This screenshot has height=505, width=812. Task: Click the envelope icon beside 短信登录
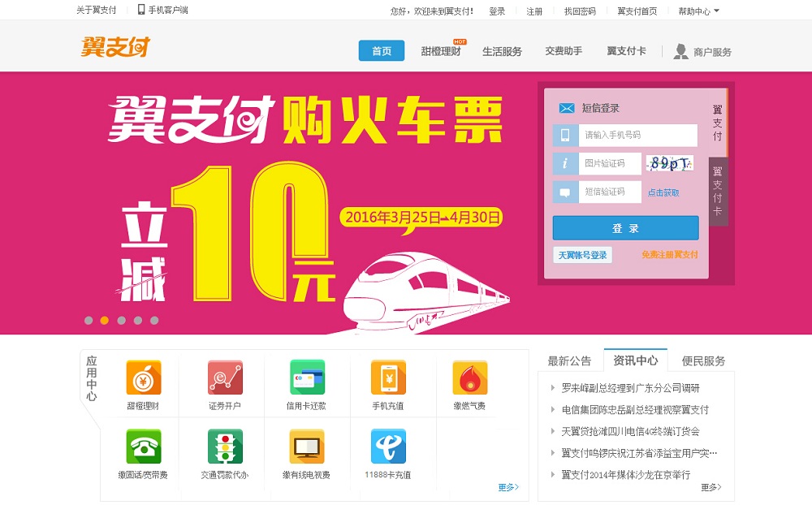click(567, 108)
